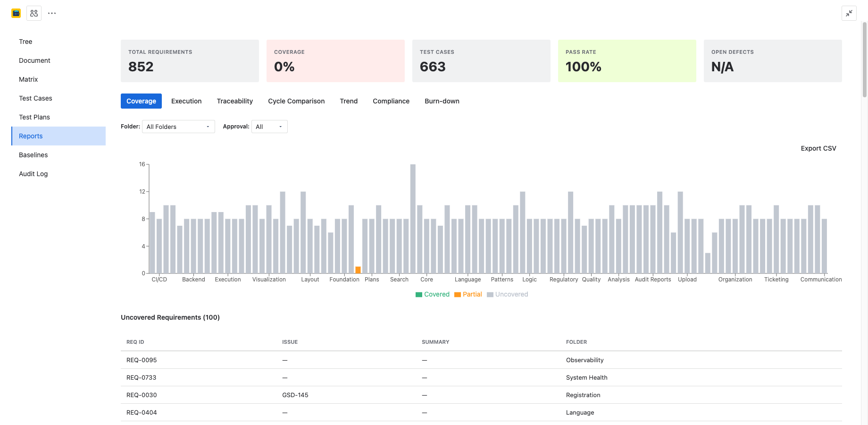
Task: Open the Folder 'All Folders' dropdown
Action: 178,126
